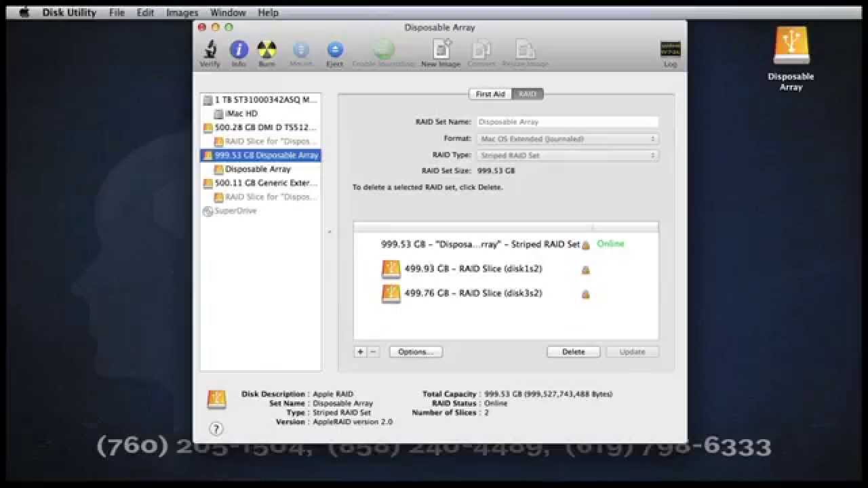Select RAID Slice under 500.11 GB disk
The width and height of the screenshot is (868, 488).
click(x=260, y=197)
